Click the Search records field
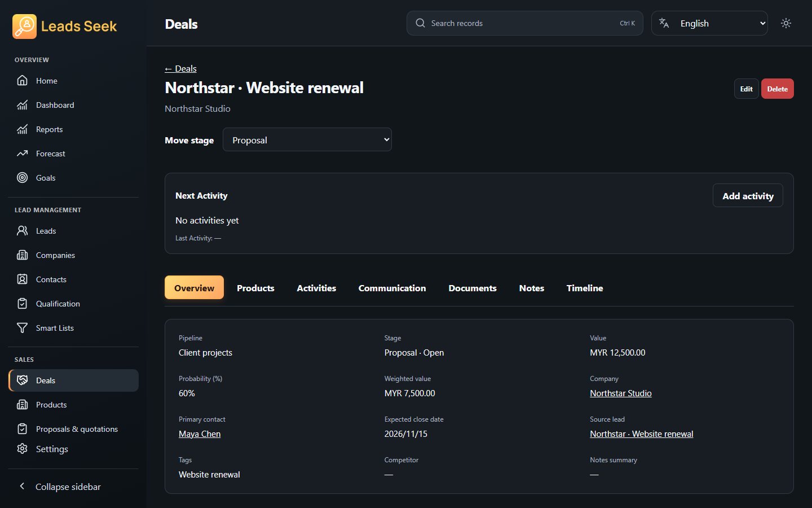 [x=525, y=23]
